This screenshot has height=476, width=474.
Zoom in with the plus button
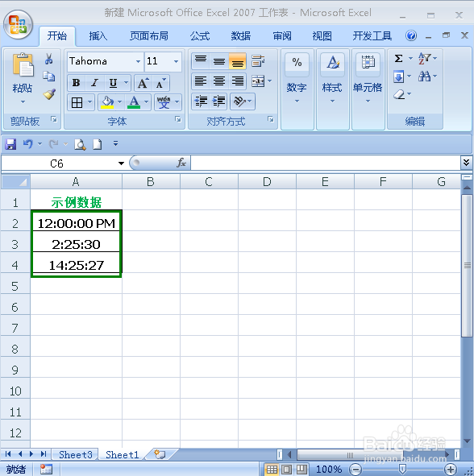(x=451, y=470)
